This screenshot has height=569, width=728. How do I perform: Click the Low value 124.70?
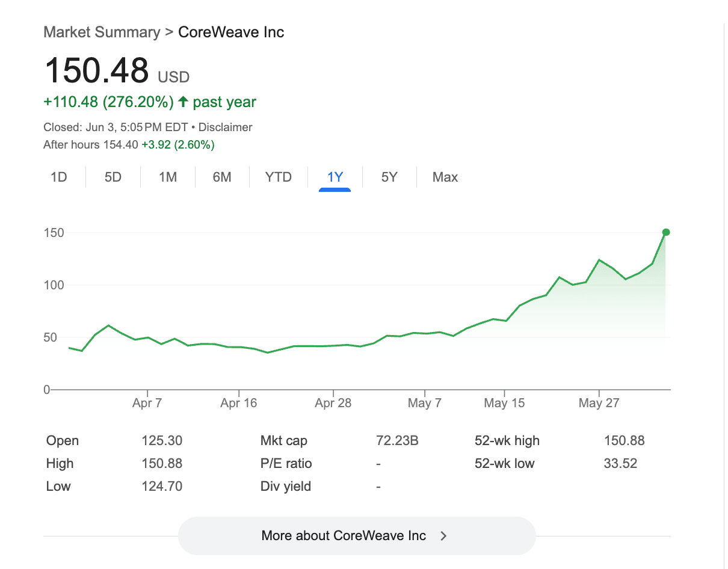pyautogui.click(x=162, y=487)
